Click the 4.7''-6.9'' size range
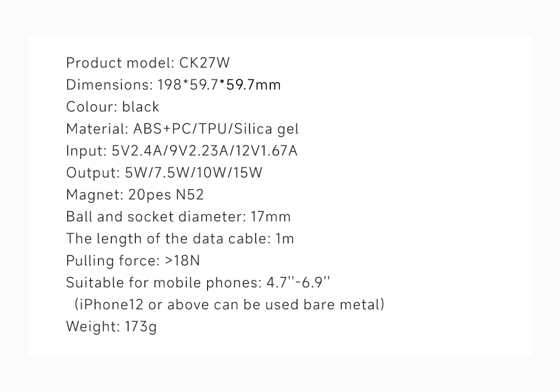The image size is (560, 392). point(298,282)
